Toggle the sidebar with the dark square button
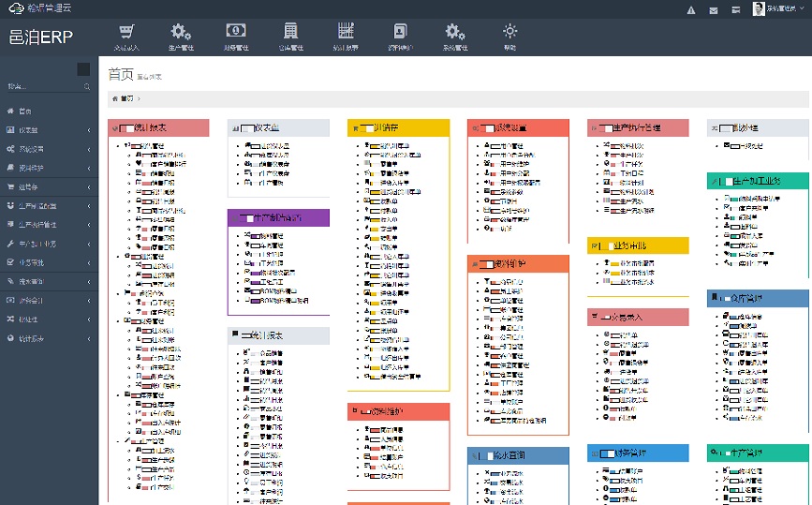The height and width of the screenshot is (505, 812). [83, 69]
